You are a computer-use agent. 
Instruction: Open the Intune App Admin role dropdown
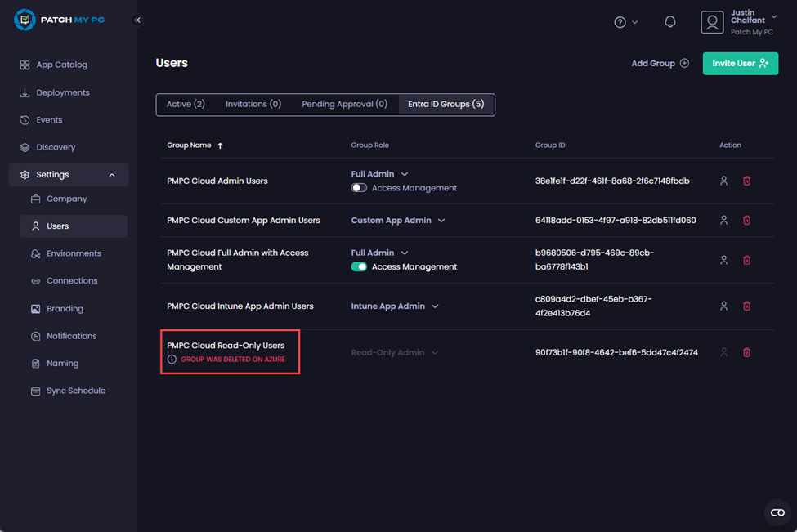pyautogui.click(x=433, y=306)
